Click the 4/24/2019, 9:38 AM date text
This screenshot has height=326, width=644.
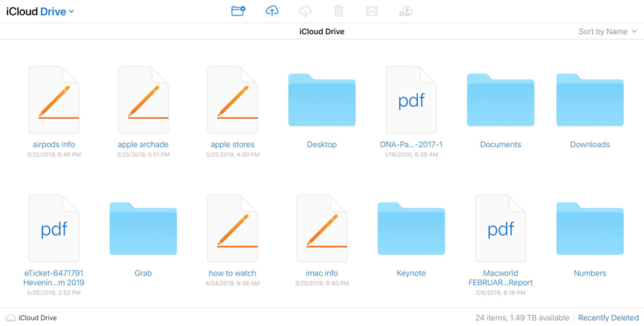[233, 284]
